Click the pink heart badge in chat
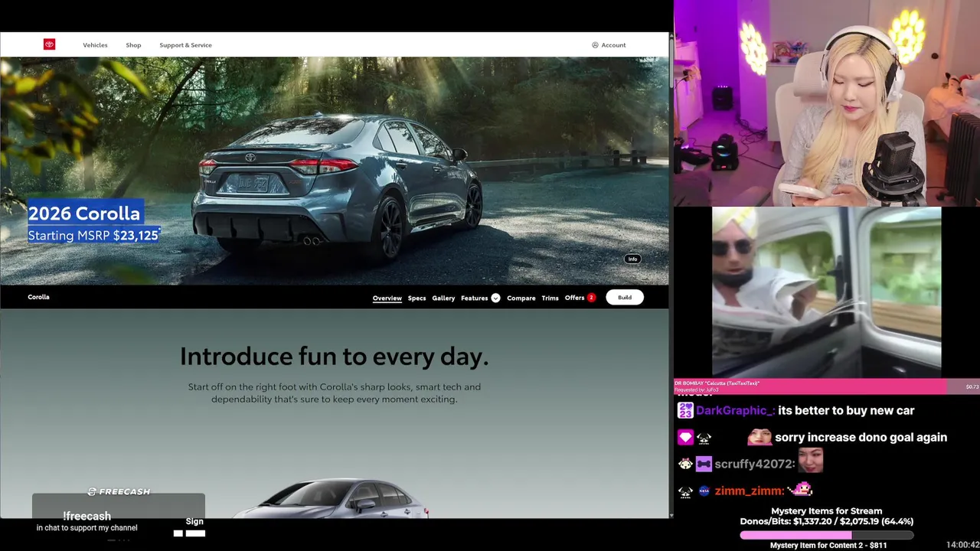The image size is (980, 551). click(x=685, y=437)
